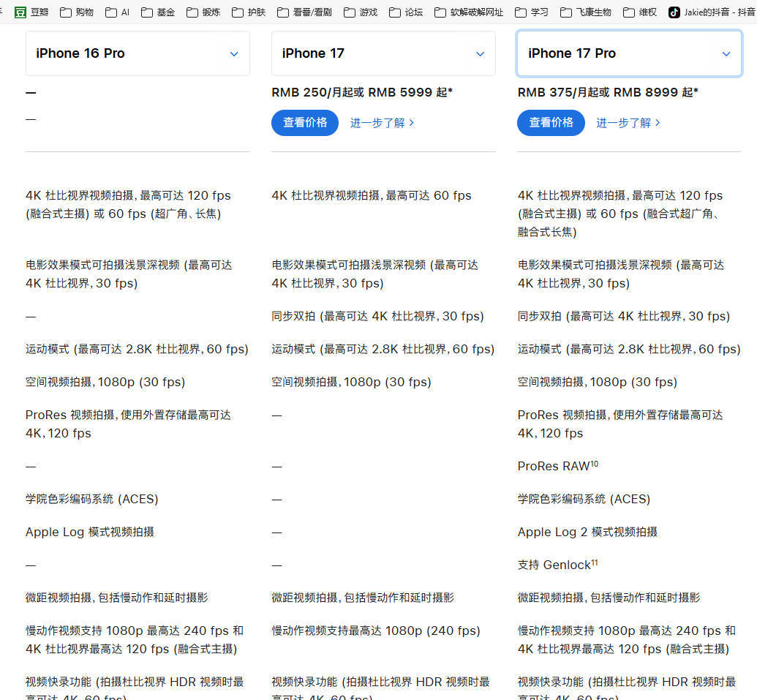This screenshot has height=700, width=757.
Task: Click 查看价格 button under iPhone 17 Pro
Action: tap(551, 123)
